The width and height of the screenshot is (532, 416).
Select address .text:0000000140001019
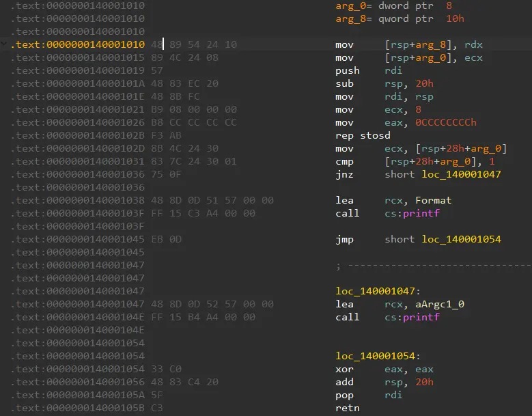pos(78,70)
